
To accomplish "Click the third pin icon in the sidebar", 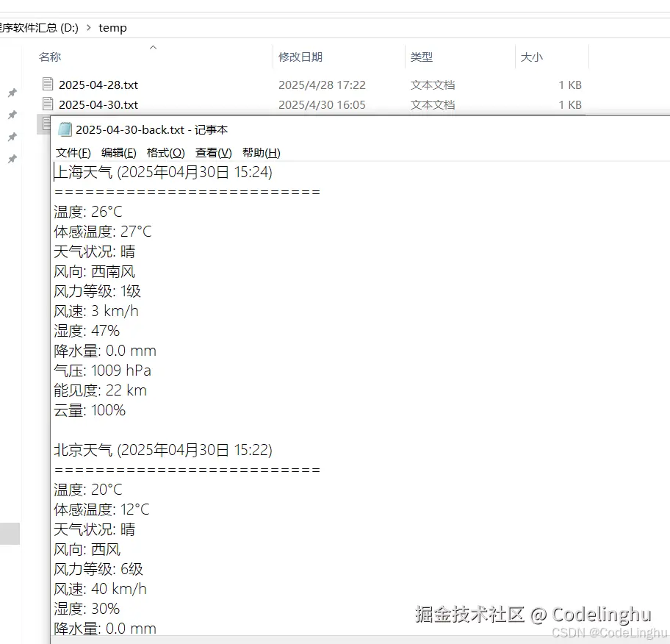I will (12, 135).
